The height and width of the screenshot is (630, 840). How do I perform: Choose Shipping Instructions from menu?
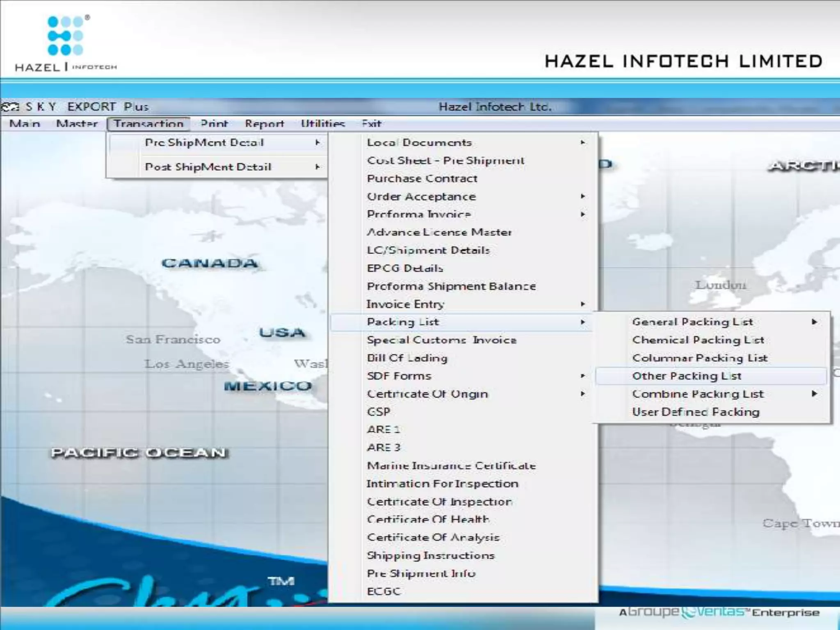pos(431,555)
